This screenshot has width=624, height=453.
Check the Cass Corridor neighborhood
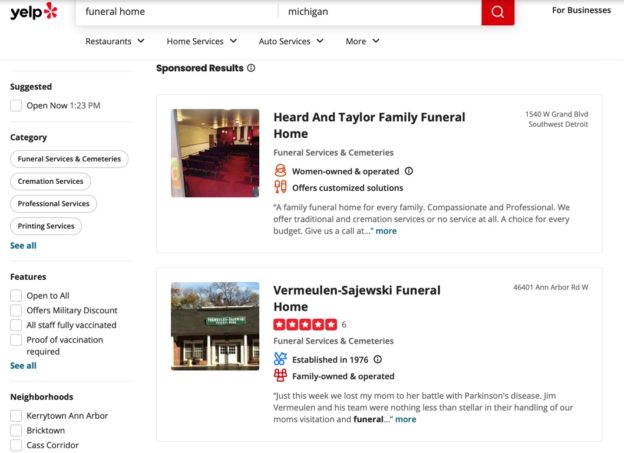[x=16, y=445]
